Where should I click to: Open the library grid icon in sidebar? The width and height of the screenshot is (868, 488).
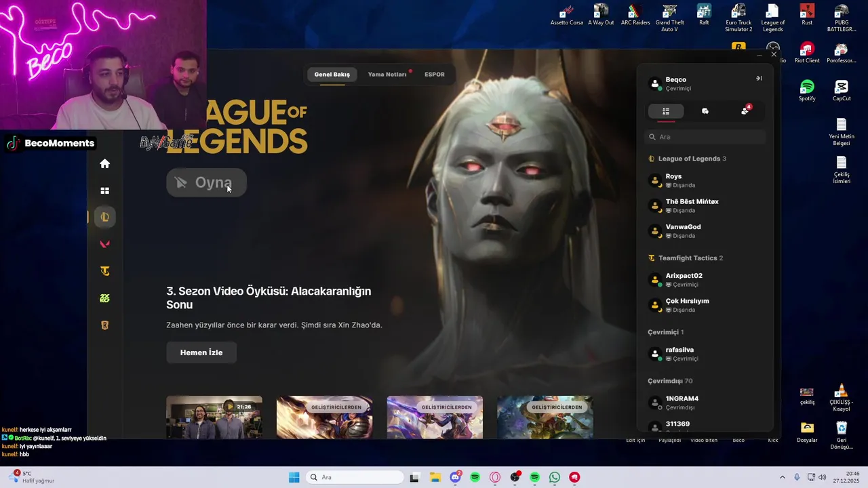(104, 190)
